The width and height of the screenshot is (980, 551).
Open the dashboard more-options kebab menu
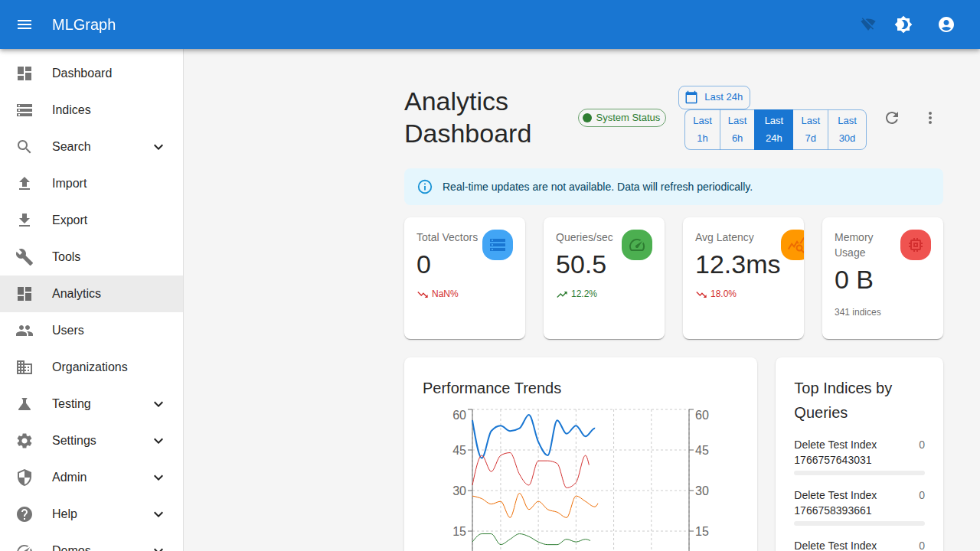click(929, 118)
